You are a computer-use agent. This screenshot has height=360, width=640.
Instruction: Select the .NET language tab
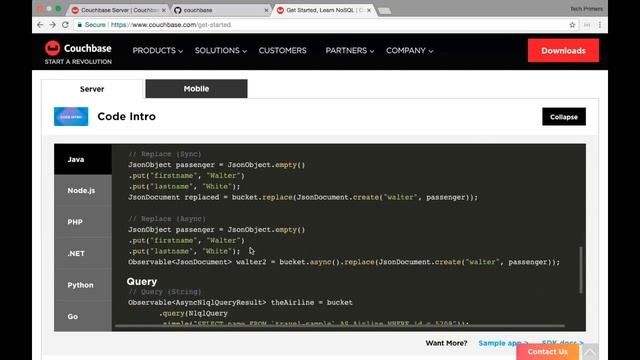(x=83, y=253)
